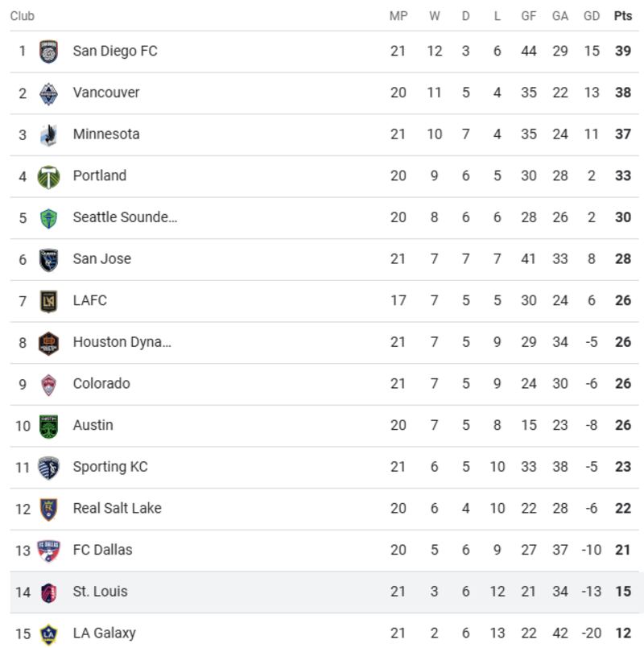
Task: Click the FC Dallas crest icon
Action: tap(49, 551)
